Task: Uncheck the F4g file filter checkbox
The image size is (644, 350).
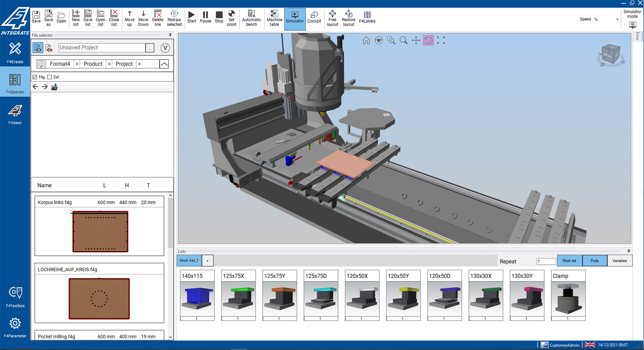Action: coord(35,77)
